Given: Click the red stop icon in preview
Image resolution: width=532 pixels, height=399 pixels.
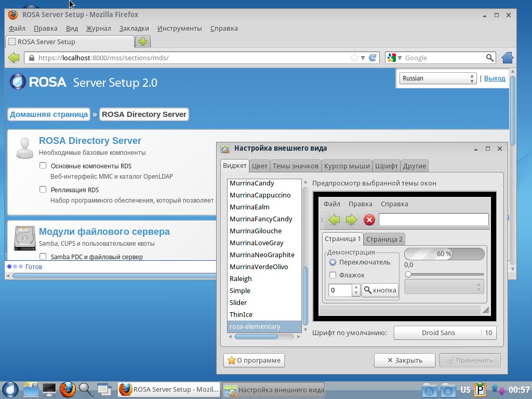Looking at the screenshot, I should pyautogui.click(x=369, y=220).
